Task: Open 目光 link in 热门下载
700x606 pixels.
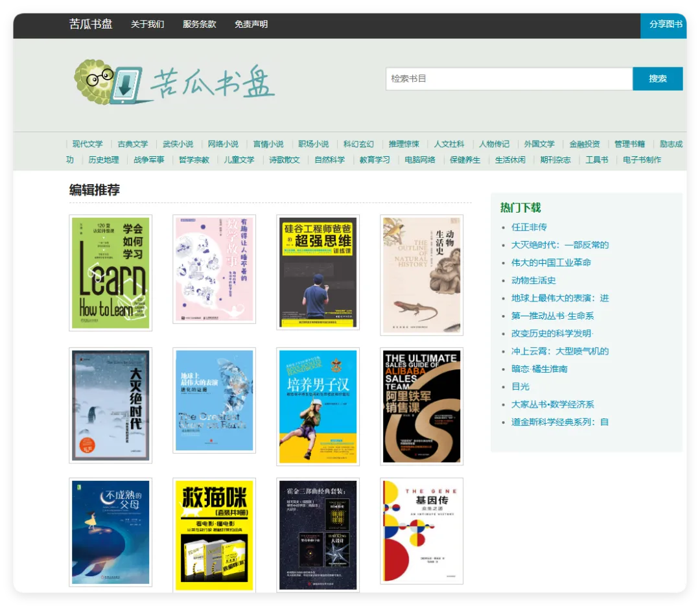Action: coord(520,387)
